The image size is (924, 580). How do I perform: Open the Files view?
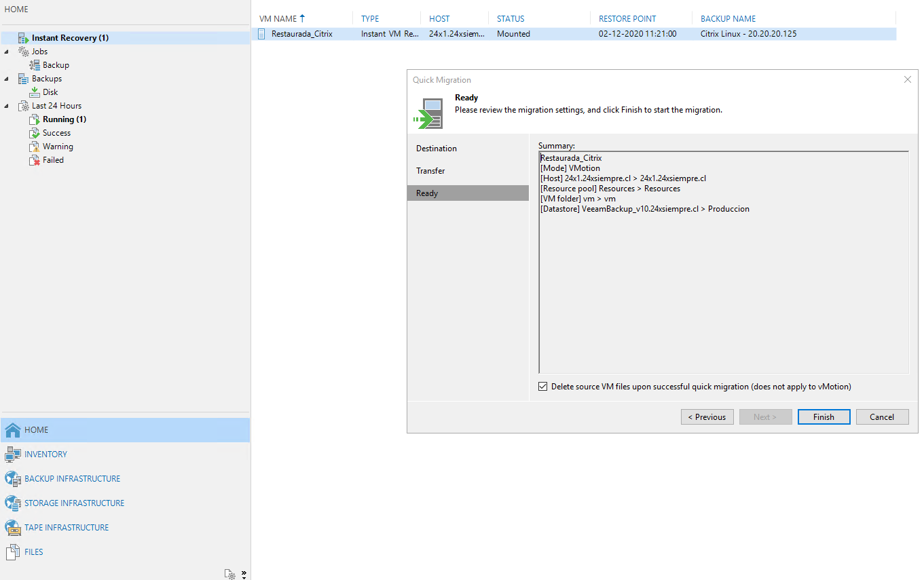[12, 552]
